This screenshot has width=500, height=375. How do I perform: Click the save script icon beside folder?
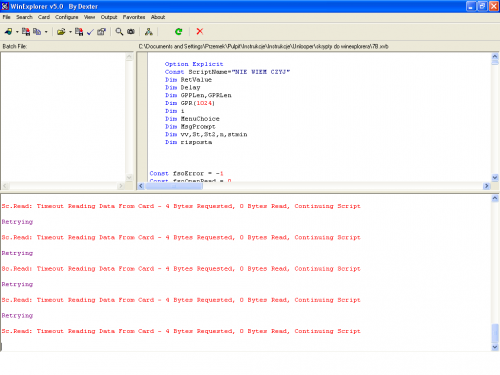(79, 32)
